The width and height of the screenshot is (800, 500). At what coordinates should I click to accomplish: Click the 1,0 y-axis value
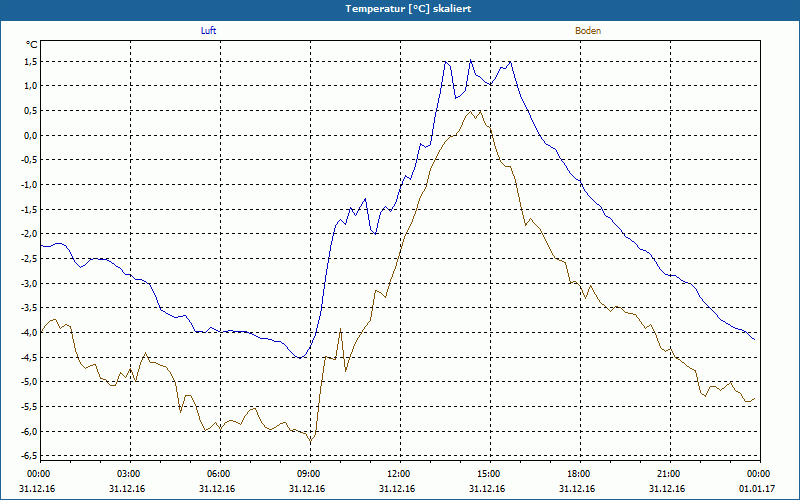coord(31,86)
